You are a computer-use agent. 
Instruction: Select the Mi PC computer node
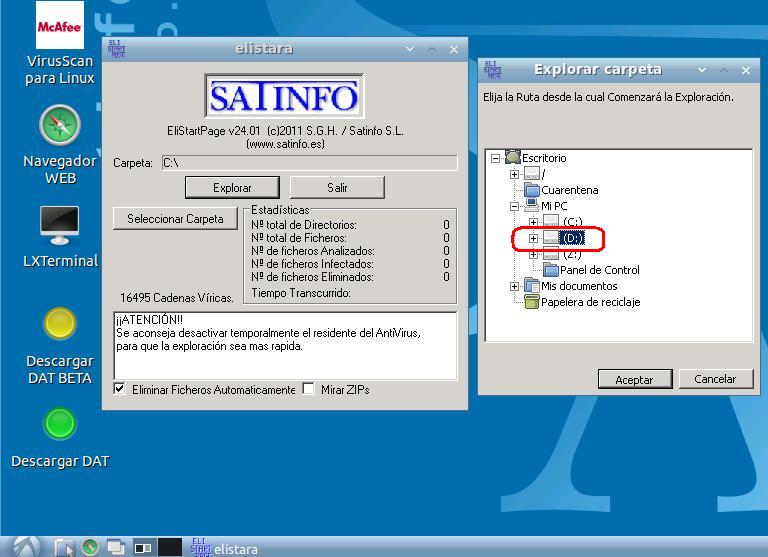pos(546,206)
